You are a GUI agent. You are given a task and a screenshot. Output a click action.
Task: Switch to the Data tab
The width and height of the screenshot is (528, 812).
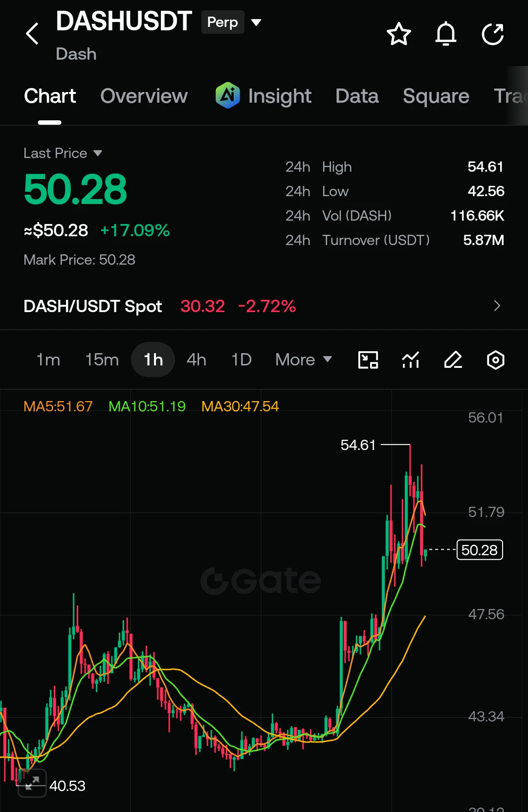[357, 96]
